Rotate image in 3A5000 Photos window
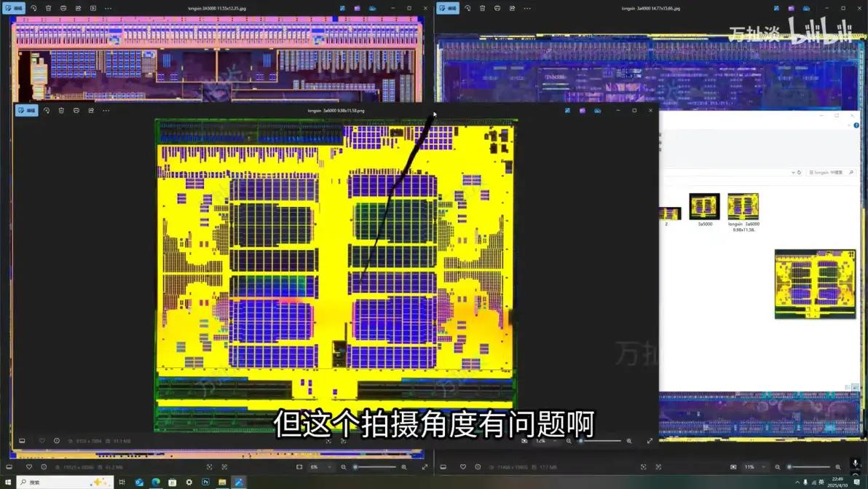Image resolution: width=868 pixels, height=489 pixels. coord(33,8)
